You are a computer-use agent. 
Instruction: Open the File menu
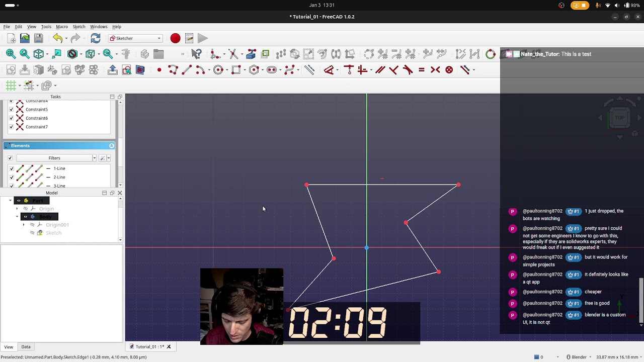(x=7, y=27)
